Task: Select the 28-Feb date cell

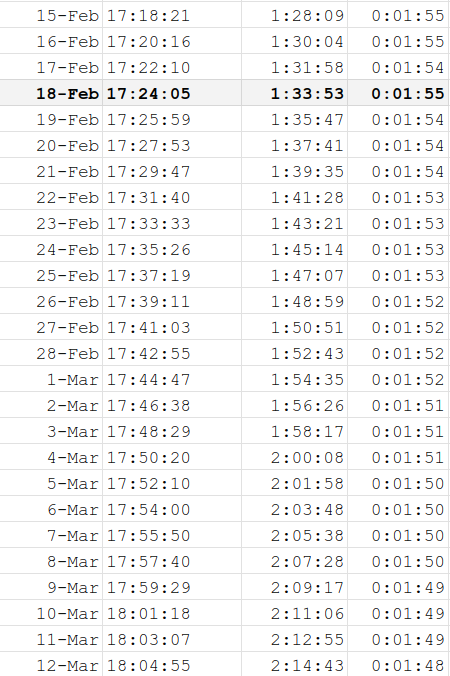Action: (x=51, y=353)
